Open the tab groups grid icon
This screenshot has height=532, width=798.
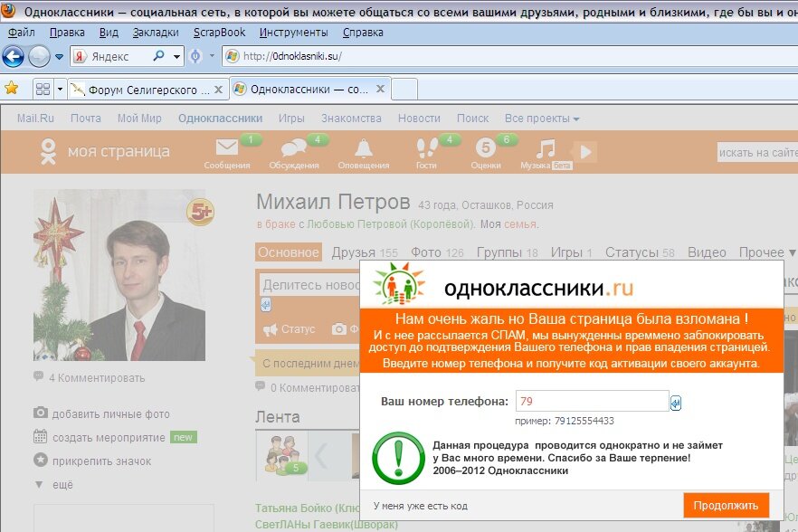point(43,90)
